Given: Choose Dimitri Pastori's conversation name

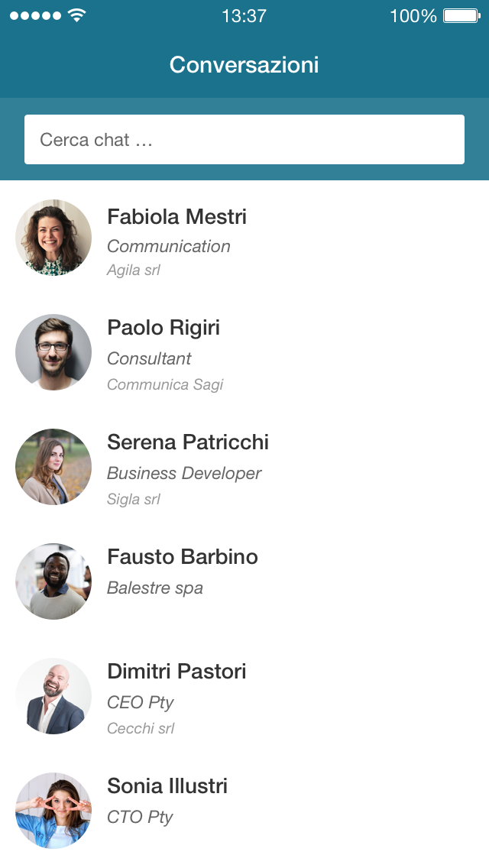Looking at the screenshot, I should (176, 672).
